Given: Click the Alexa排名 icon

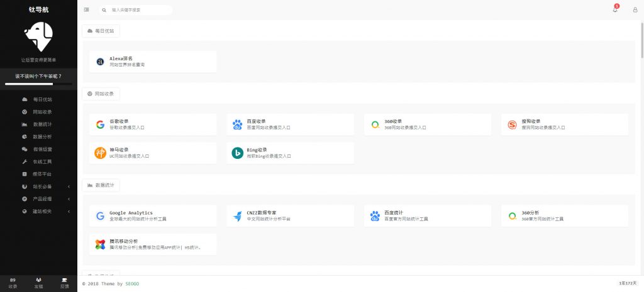Looking at the screenshot, I should pyautogui.click(x=100, y=62).
